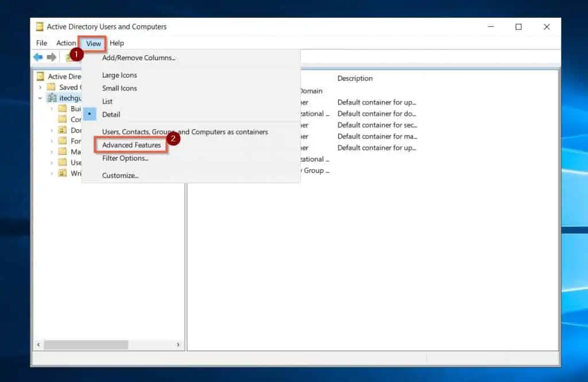Viewport: 588px width, 382px height.
Task: Click the tree horizontal scrollbar thumb
Action: pyautogui.click(x=86, y=345)
